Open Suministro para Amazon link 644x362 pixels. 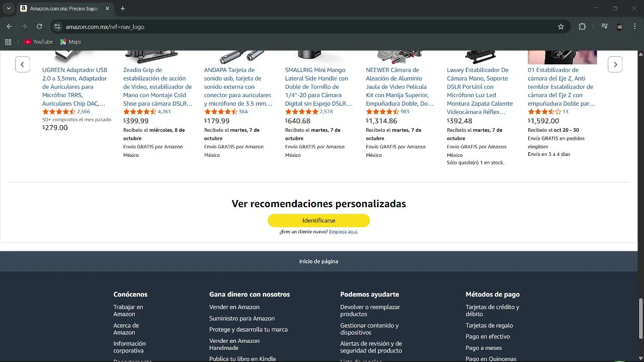pyautogui.click(x=242, y=318)
